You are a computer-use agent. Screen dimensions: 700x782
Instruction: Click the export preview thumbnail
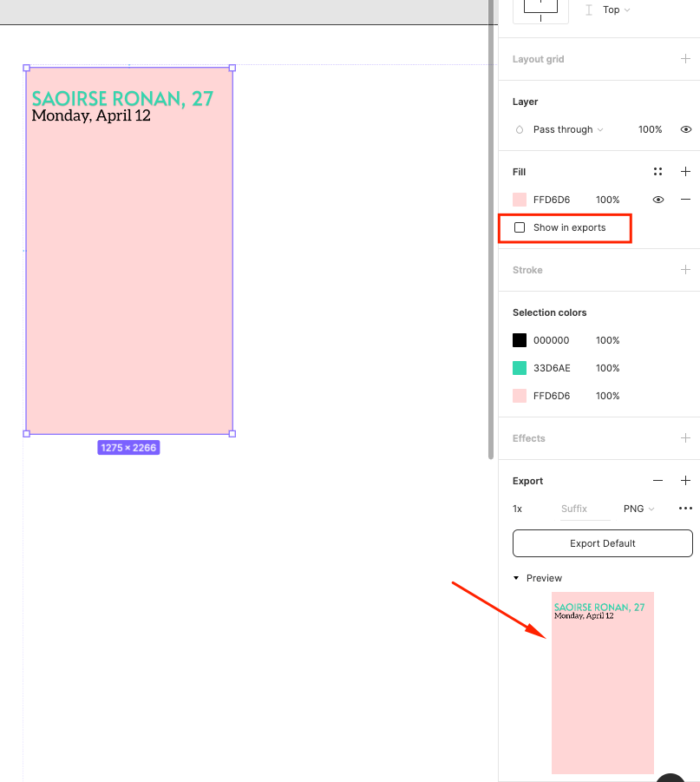(602, 683)
